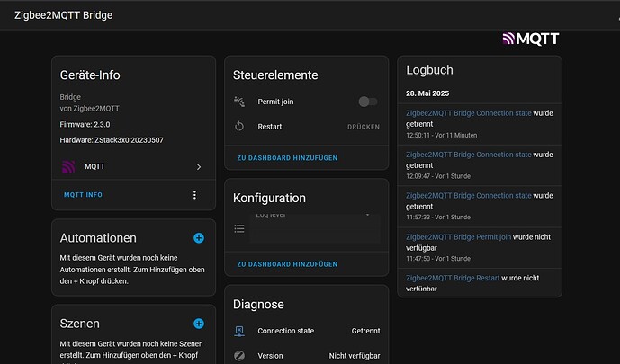620x364 pixels.
Task: Click the Firmware: 2.3.0 text
Action: click(85, 124)
